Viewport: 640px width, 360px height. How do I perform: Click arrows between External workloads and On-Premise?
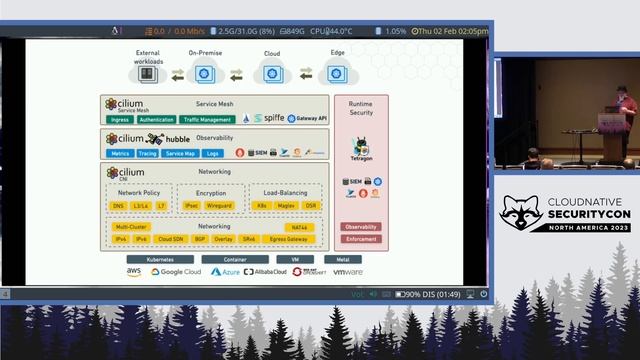click(x=177, y=75)
